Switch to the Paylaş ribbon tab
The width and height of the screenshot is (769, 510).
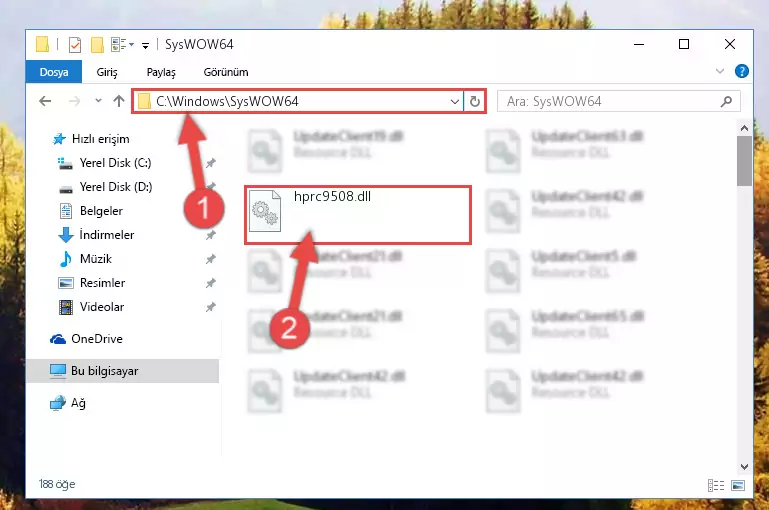161,72
